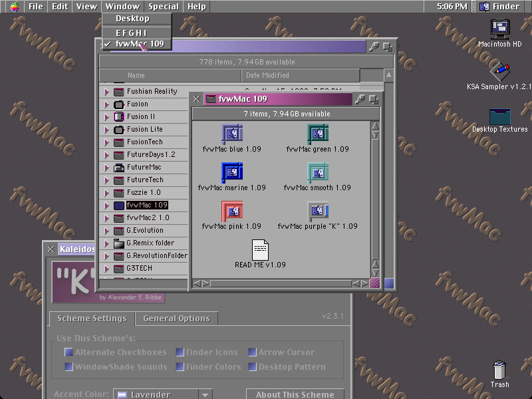Click the G.Remix folder icon in list
Image resolution: width=532 pixels, height=399 pixels.
[x=119, y=243]
